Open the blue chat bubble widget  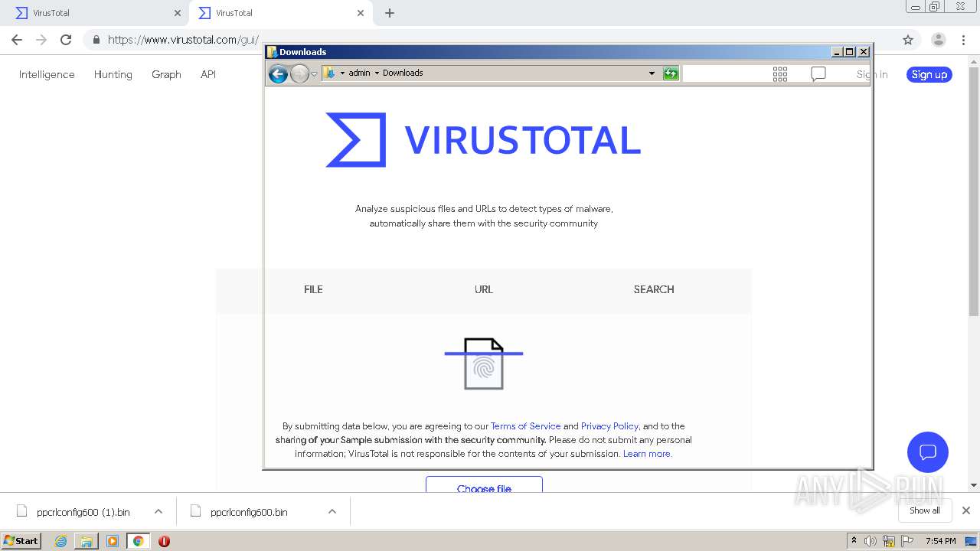(x=928, y=452)
